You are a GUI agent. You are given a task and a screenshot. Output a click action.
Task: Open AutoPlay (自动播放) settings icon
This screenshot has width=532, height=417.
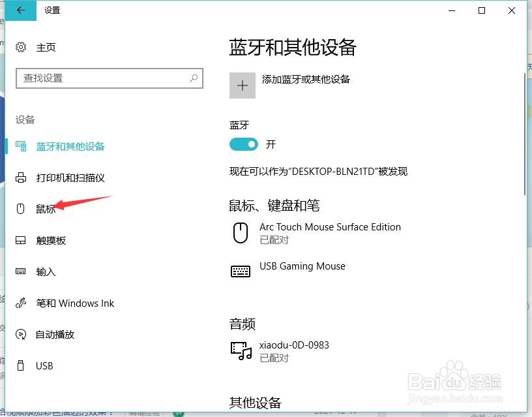(x=20, y=334)
